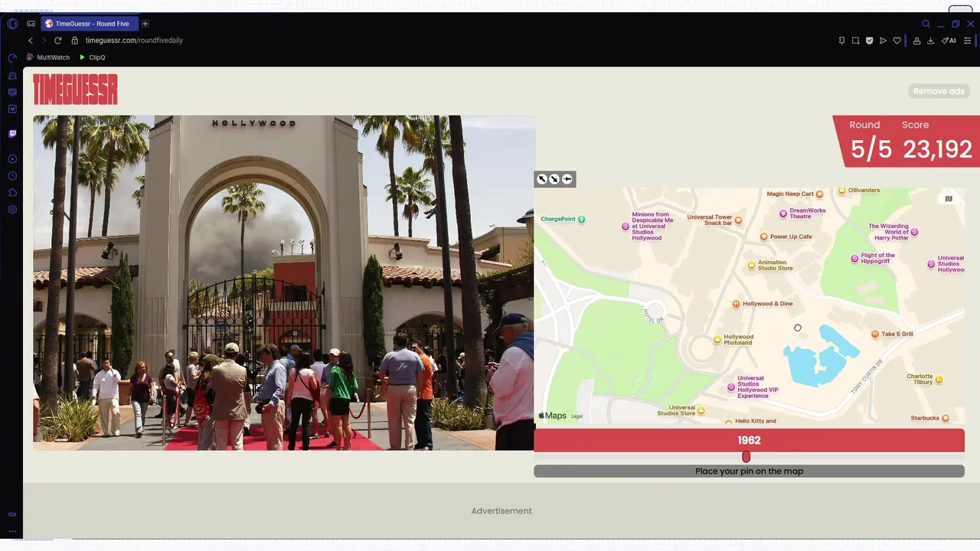Click Place your pin on the map button
Viewport: 980px width, 551px height.
pos(749,471)
